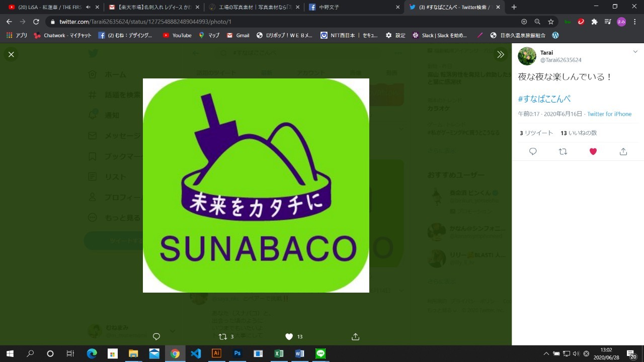Share the tweet from the sidebar icon

(x=623, y=151)
